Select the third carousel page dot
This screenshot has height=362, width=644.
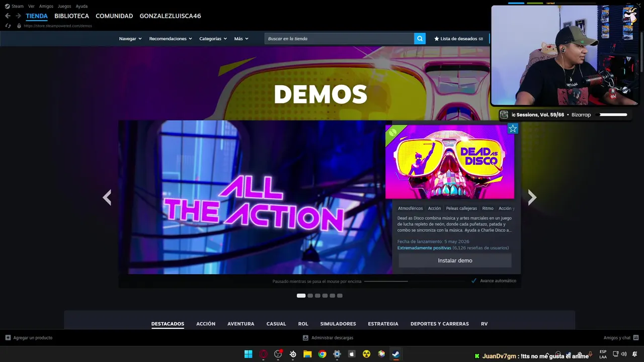tap(317, 296)
